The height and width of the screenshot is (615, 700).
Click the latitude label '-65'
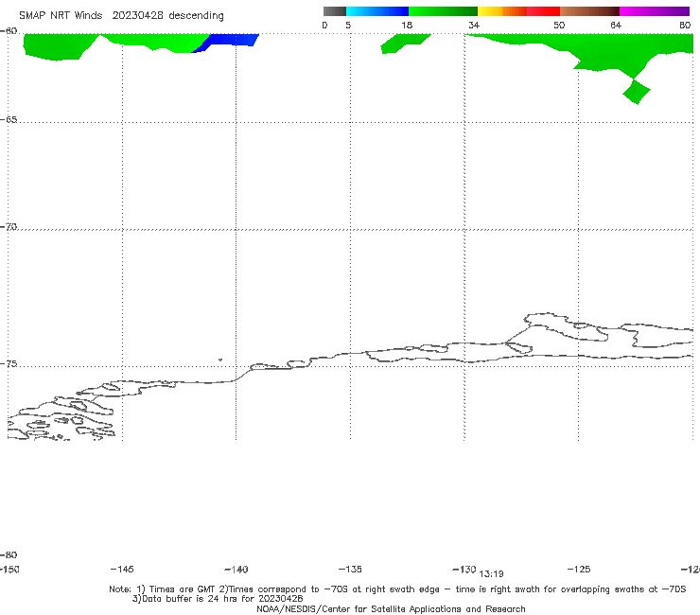(9, 120)
